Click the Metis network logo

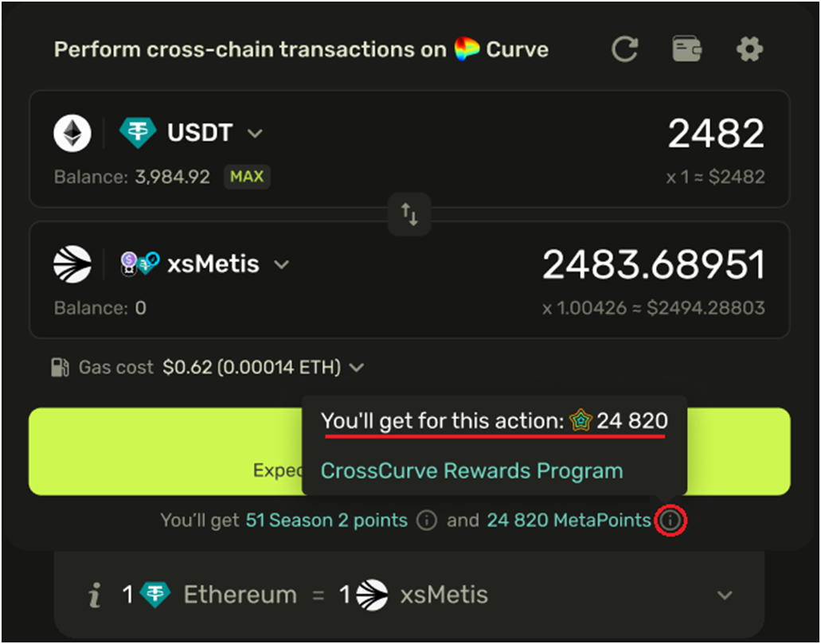point(72,264)
